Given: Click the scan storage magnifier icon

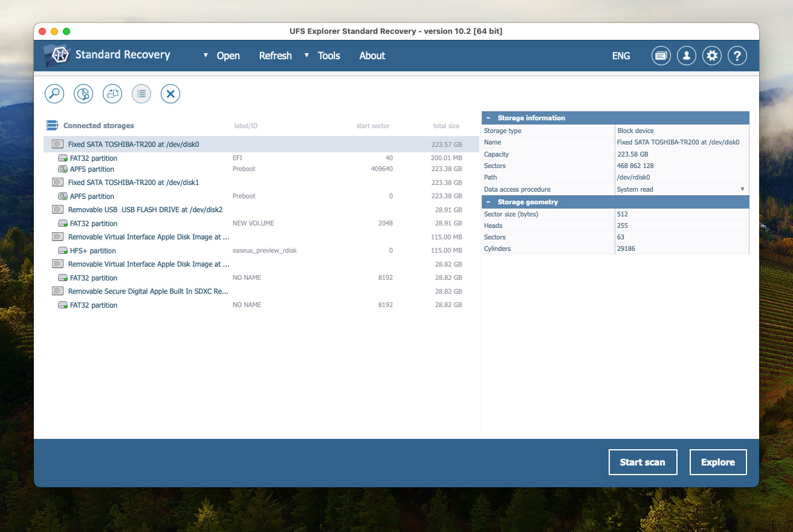Looking at the screenshot, I should pos(54,94).
